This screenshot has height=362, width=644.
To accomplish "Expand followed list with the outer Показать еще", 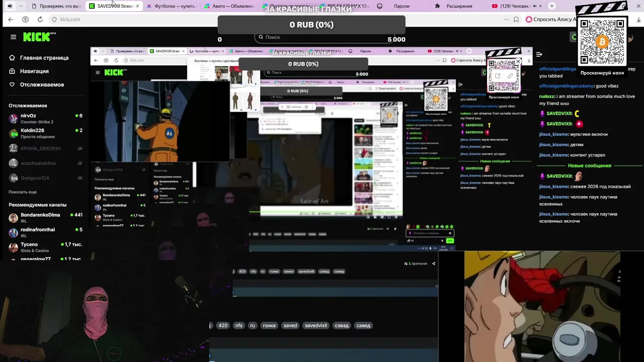I will pyautogui.click(x=23, y=192).
